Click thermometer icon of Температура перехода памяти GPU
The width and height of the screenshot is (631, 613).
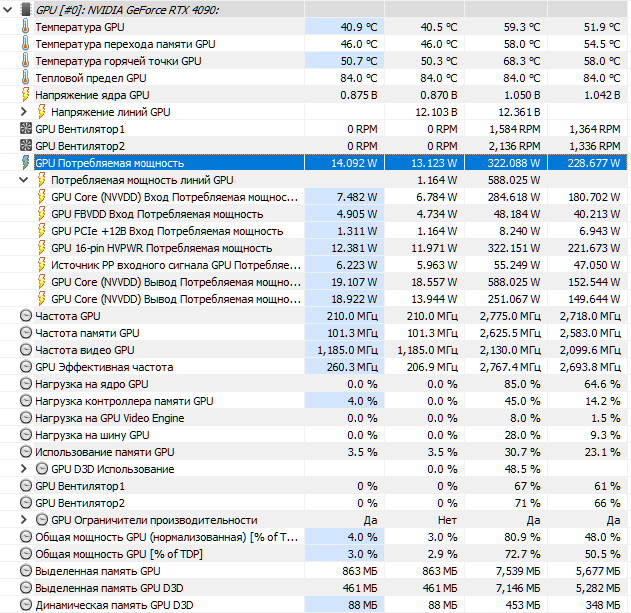pos(25,43)
